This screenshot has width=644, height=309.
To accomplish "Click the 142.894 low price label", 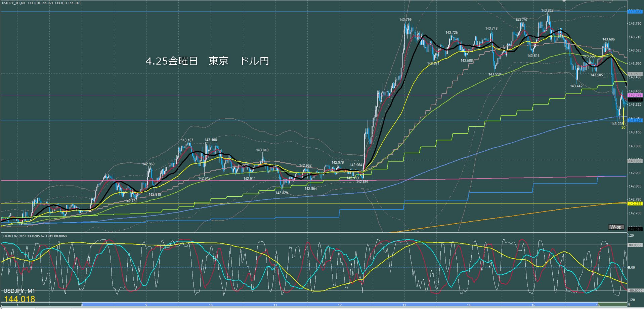I will pyautogui.click(x=362, y=182).
